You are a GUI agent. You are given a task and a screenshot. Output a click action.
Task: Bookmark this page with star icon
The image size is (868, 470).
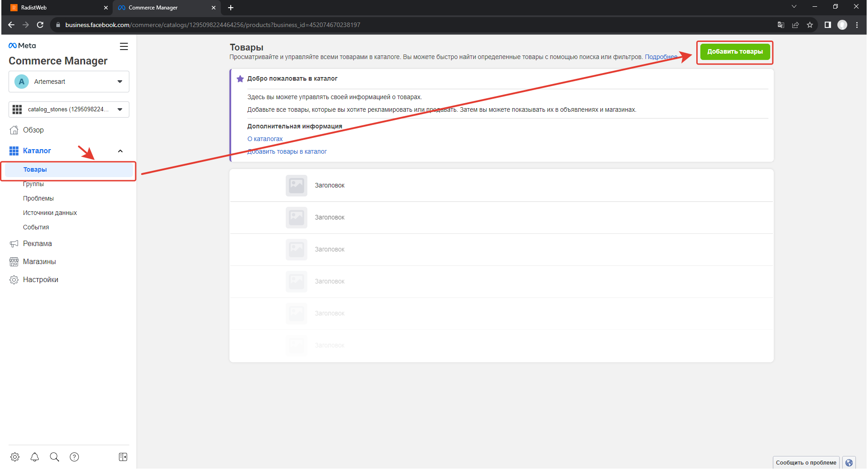pyautogui.click(x=810, y=25)
